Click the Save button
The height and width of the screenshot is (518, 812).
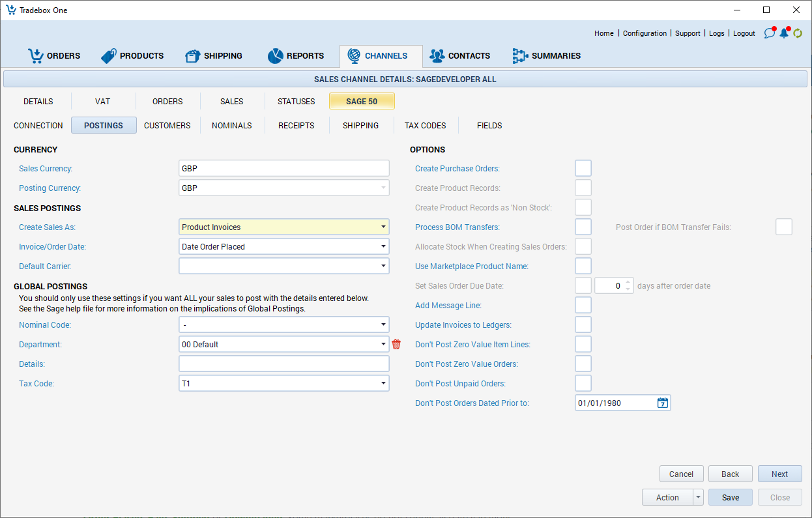click(x=731, y=497)
